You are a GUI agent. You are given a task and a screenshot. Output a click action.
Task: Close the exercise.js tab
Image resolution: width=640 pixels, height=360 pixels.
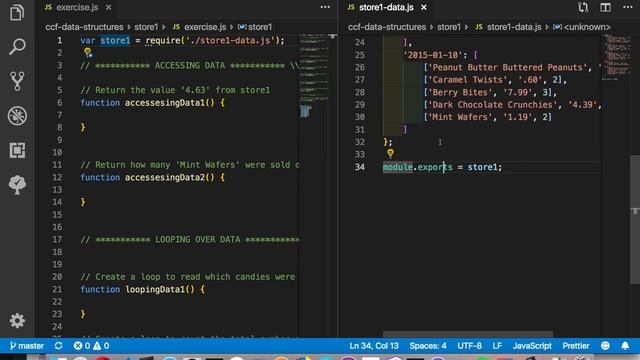point(108,7)
